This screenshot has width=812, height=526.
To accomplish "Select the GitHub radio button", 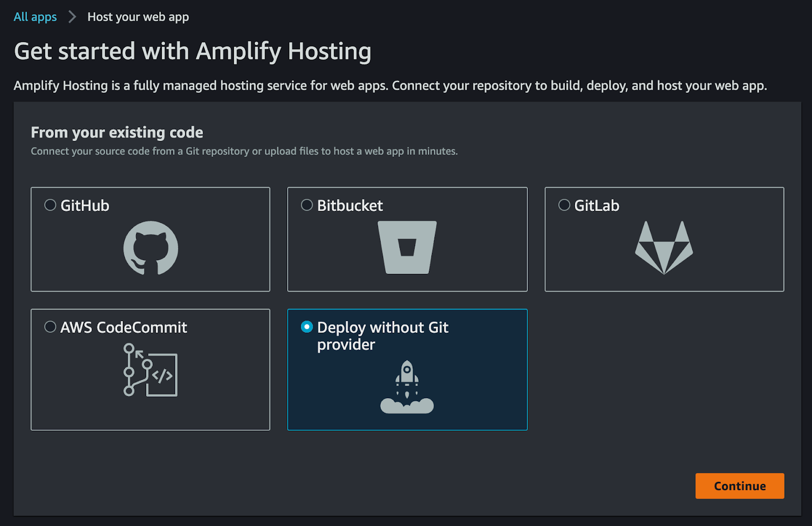I will 50,205.
